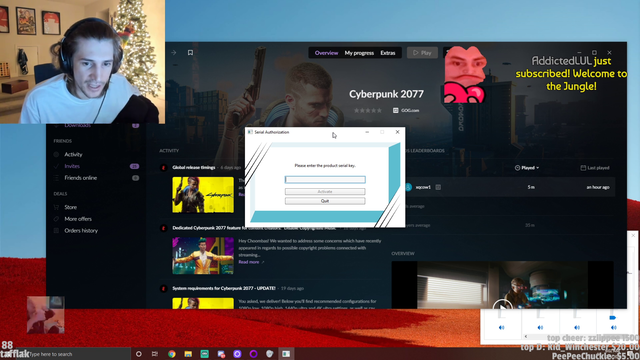Click the Invites count badge

coord(134,166)
